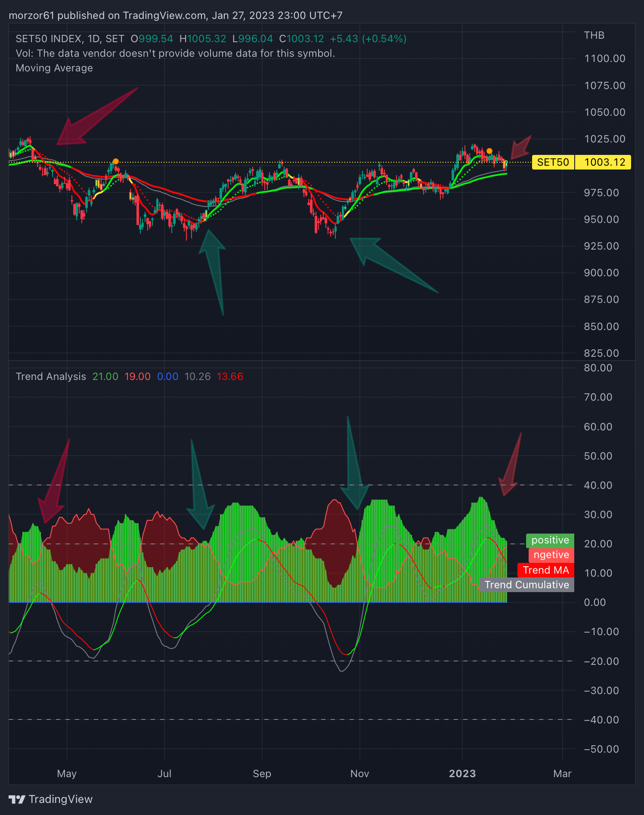The height and width of the screenshot is (815, 644).
Task: Click the 40.00 indicator axis label
Action: pyautogui.click(x=598, y=485)
